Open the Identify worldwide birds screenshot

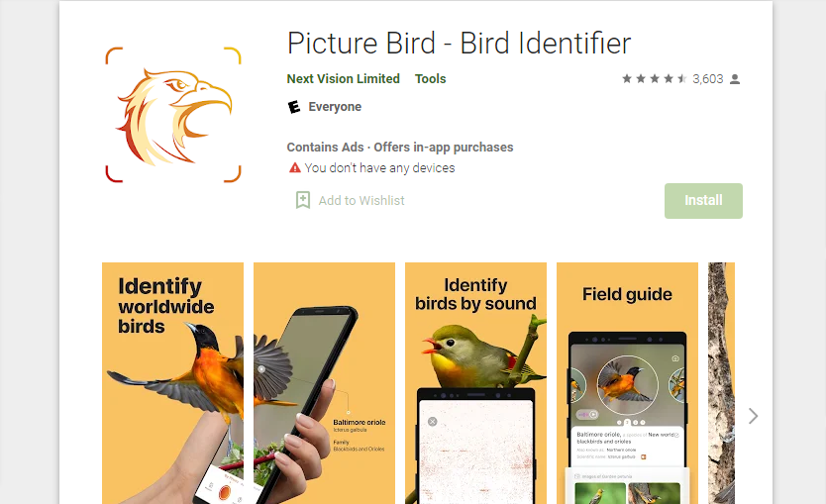pos(172,383)
